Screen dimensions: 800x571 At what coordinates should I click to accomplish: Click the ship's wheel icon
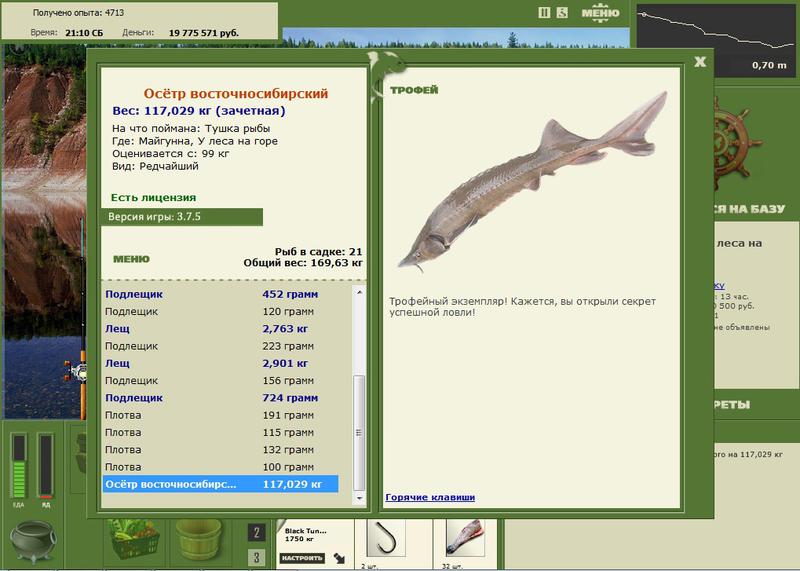tap(737, 143)
